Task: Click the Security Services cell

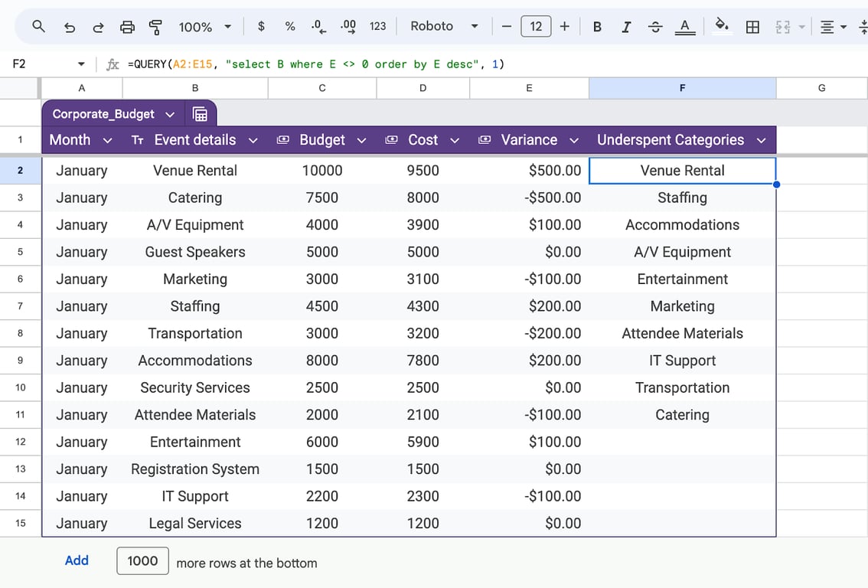Action: coord(195,387)
